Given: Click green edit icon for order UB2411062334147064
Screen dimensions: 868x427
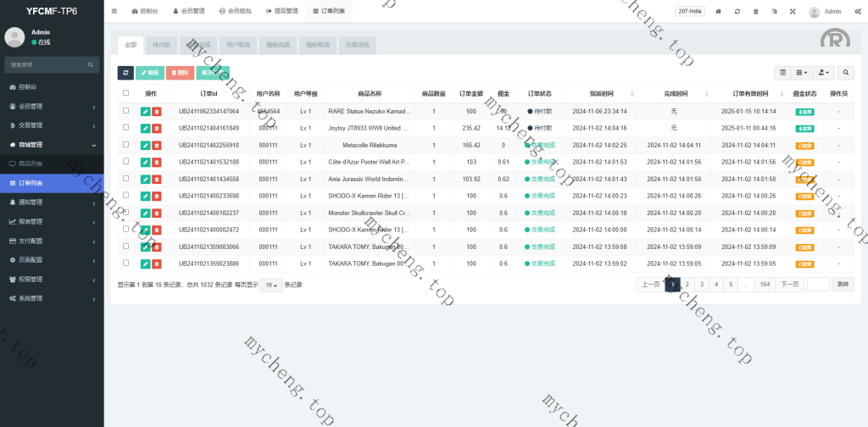Looking at the screenshot, I should [x=145, y=111].
